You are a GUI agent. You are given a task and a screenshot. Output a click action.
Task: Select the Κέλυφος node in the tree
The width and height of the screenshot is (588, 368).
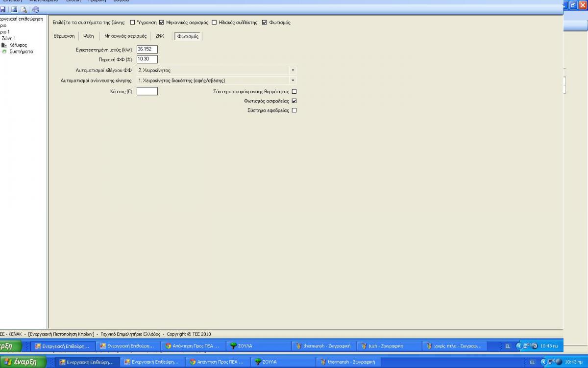[18, 45]
